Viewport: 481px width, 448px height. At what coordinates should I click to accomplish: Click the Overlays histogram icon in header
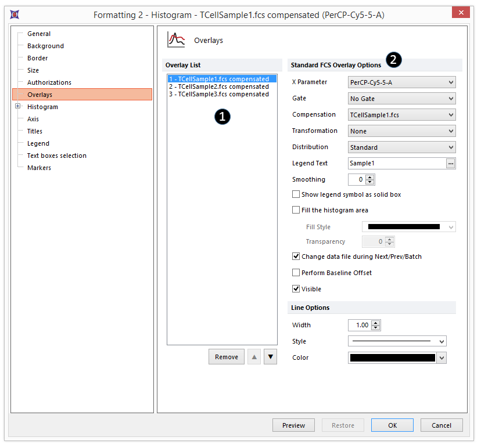coord(176,40)
